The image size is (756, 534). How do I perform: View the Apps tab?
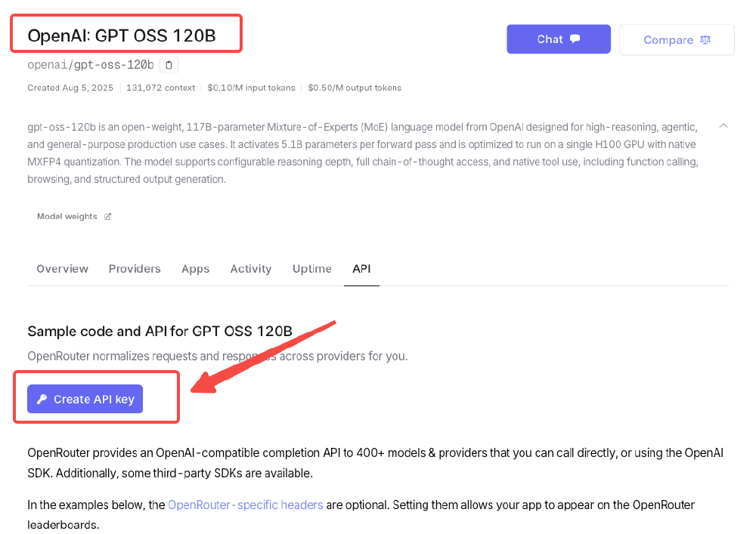195,269
